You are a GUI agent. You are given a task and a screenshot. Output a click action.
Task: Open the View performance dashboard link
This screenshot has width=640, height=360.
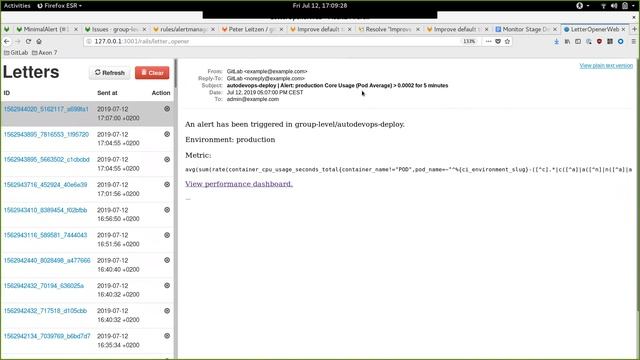(239, 184)
